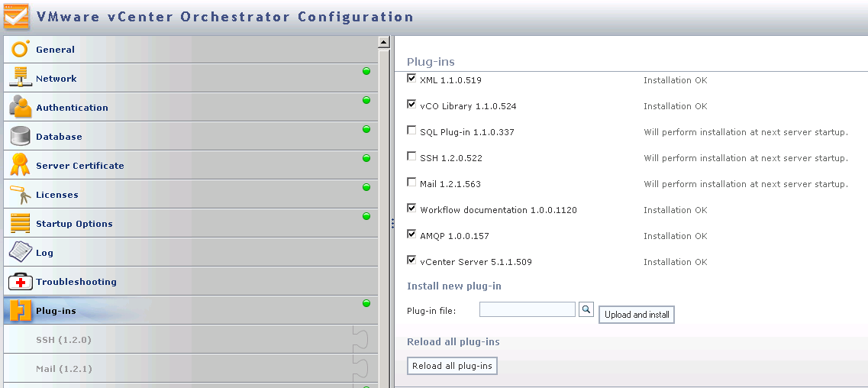Click the Network icon in sidebar
Image resolution: width=868 pixels, height=388 pixels.
coord(20,78)
